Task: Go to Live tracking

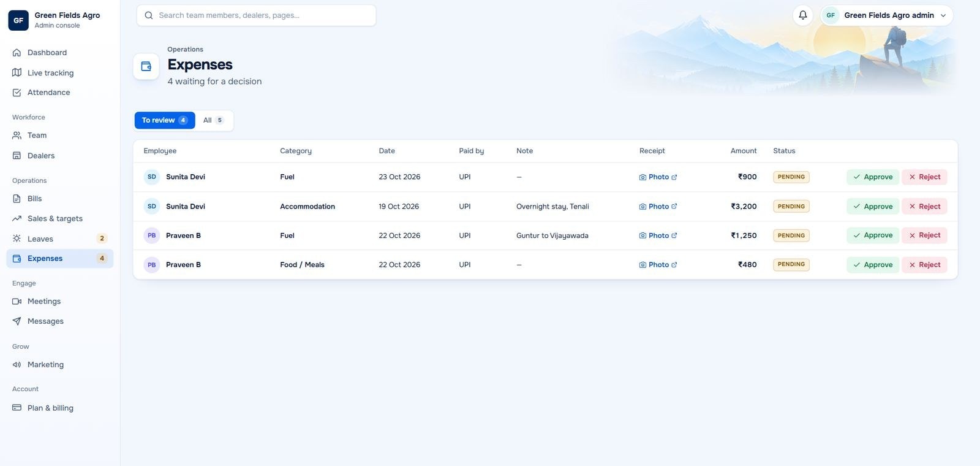Action: coord(60,72)
